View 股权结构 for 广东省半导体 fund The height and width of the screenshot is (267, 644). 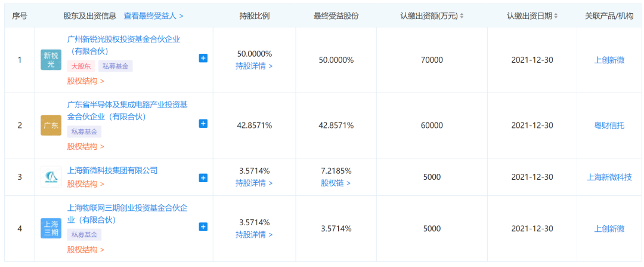85,146
